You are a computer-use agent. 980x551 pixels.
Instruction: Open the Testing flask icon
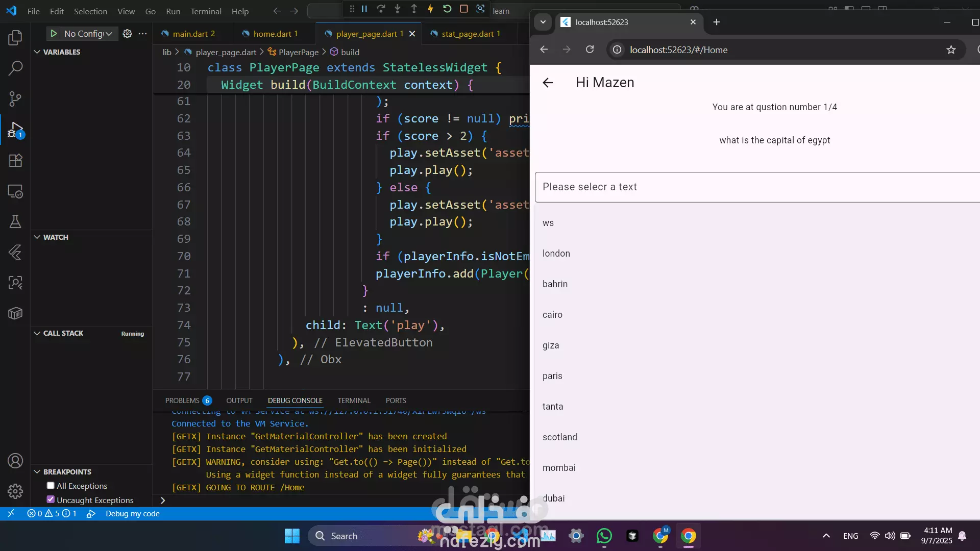point(15,221)
